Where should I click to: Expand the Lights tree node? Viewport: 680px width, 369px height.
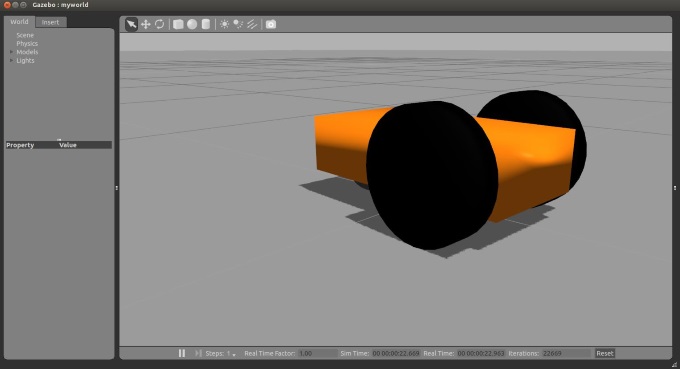pos(11,61)
